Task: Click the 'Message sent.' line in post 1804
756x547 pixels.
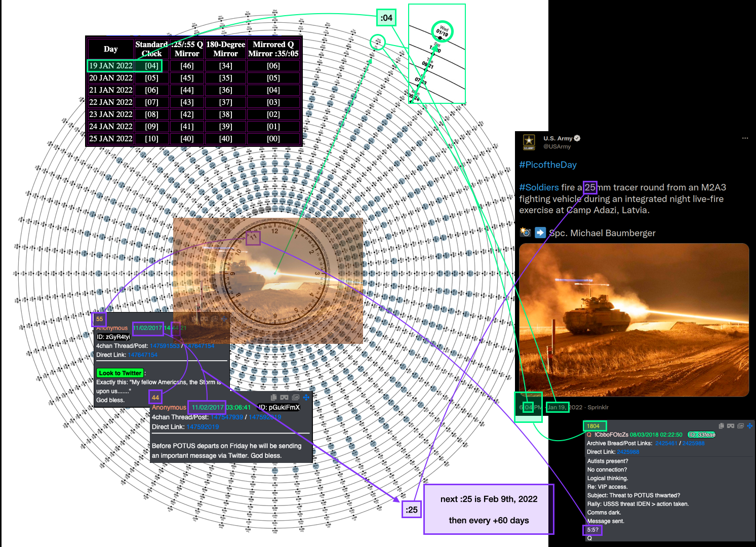Action: pos(606,521)
